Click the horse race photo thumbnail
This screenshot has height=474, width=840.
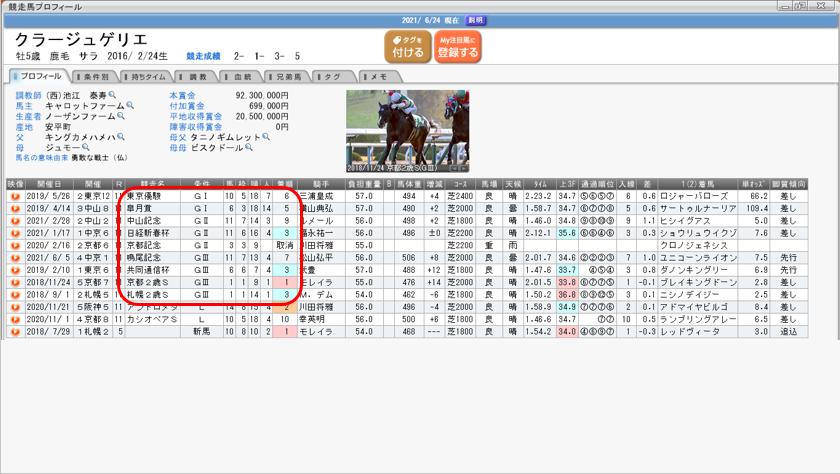[x=407, y=131]
